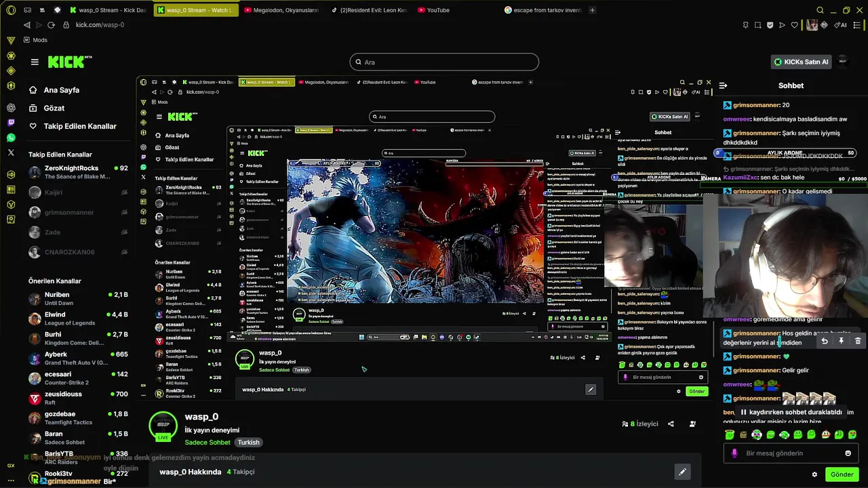
Task: Click the outer Ara search field
Action: 444,62
